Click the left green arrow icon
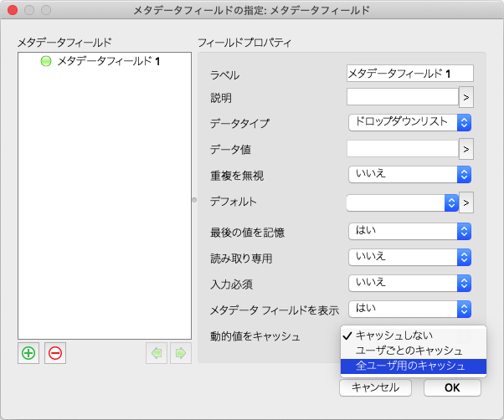 click(x=156, y=353)
